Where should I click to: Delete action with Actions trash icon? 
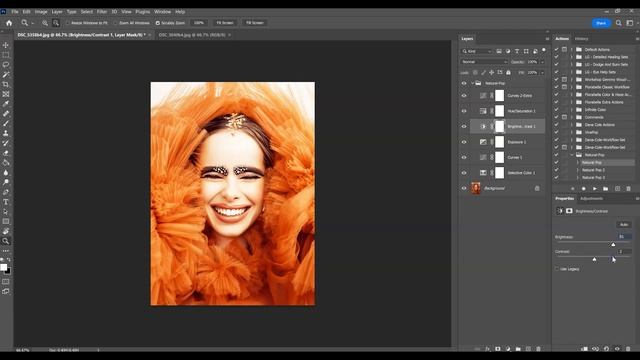coord(628,189)
